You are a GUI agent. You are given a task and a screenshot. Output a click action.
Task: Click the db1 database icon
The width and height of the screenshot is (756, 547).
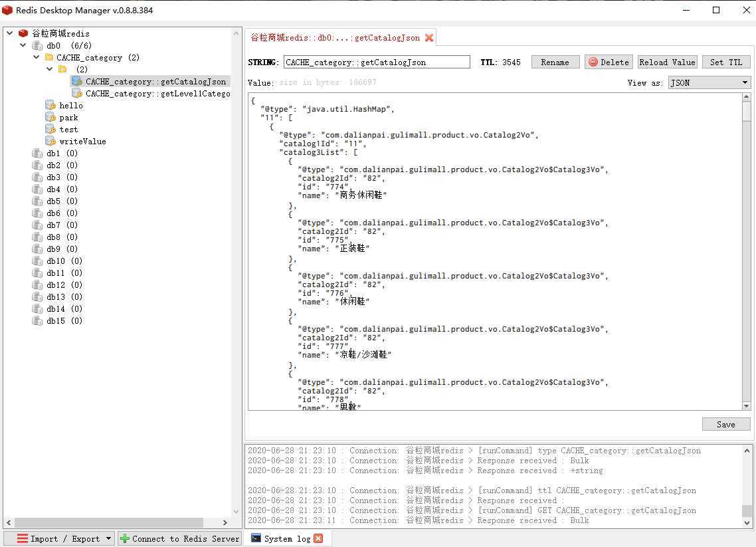(37, 153)
